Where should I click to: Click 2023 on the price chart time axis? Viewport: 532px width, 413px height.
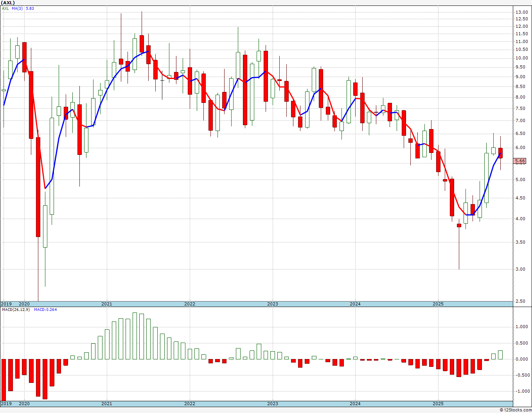[273, 304]
